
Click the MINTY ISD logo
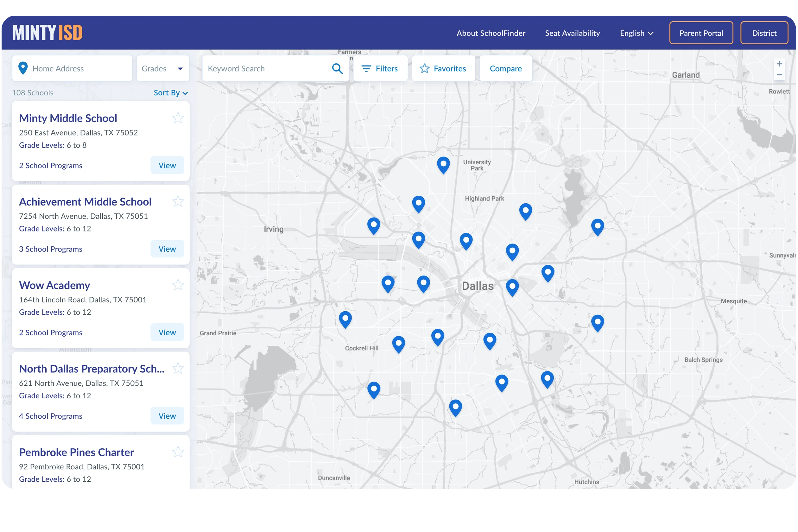pos(47,33)
